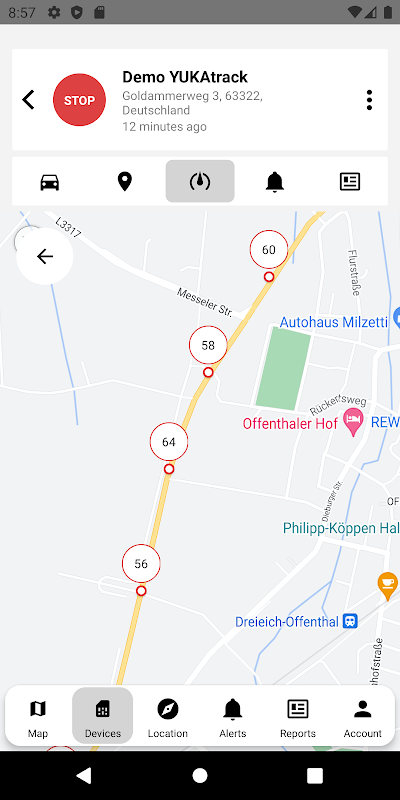Select the speed marker showing 64
The image size is (400, 800).
[x=169, y=442]
